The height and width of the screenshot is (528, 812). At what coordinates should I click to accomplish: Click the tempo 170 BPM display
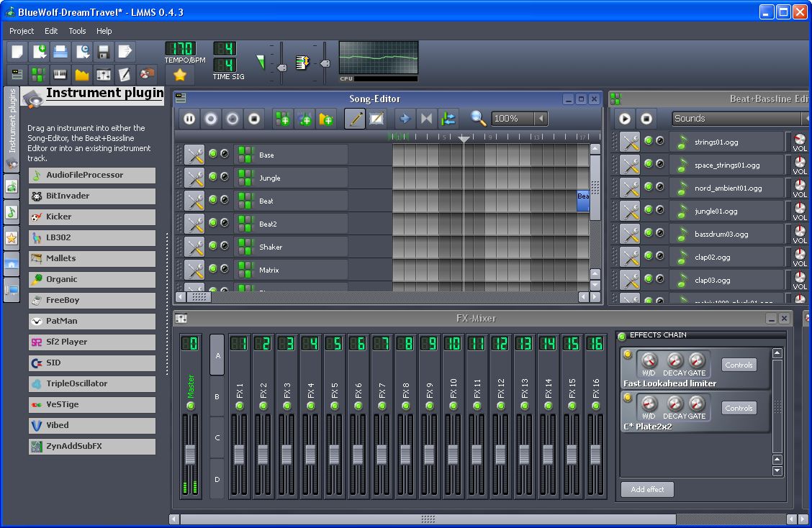tap(180, 49)
